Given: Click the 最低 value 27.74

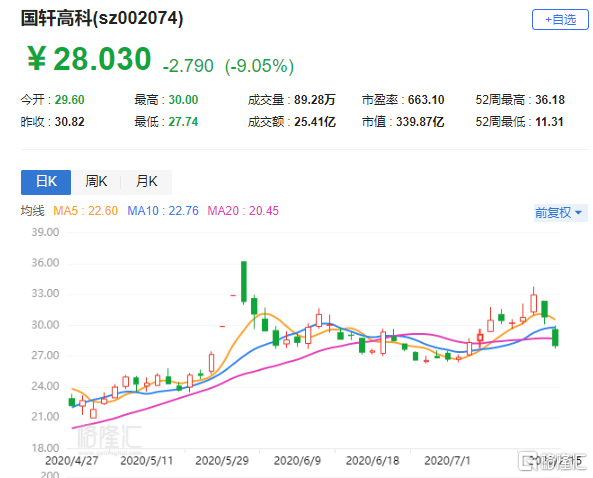Looking at the screenshot, I should (183, 122).
